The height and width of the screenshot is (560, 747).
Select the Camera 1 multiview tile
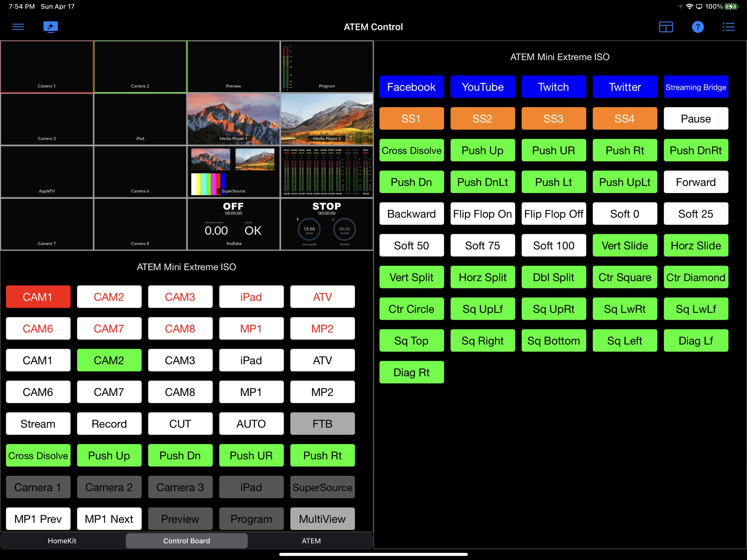pyautogui.click(x=47, y=67)
